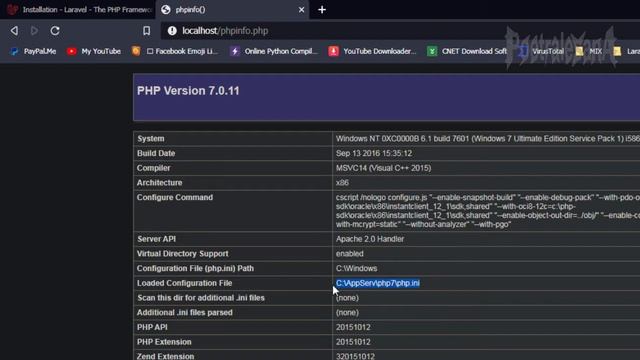Click the Loaded Configuration File label
Viewport: 640px width, 360px height.
click(x=184, y=283)
